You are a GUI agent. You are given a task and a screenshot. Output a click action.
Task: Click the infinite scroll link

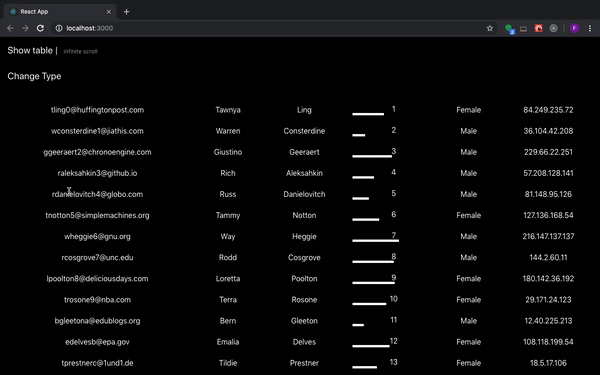(80, 51)
